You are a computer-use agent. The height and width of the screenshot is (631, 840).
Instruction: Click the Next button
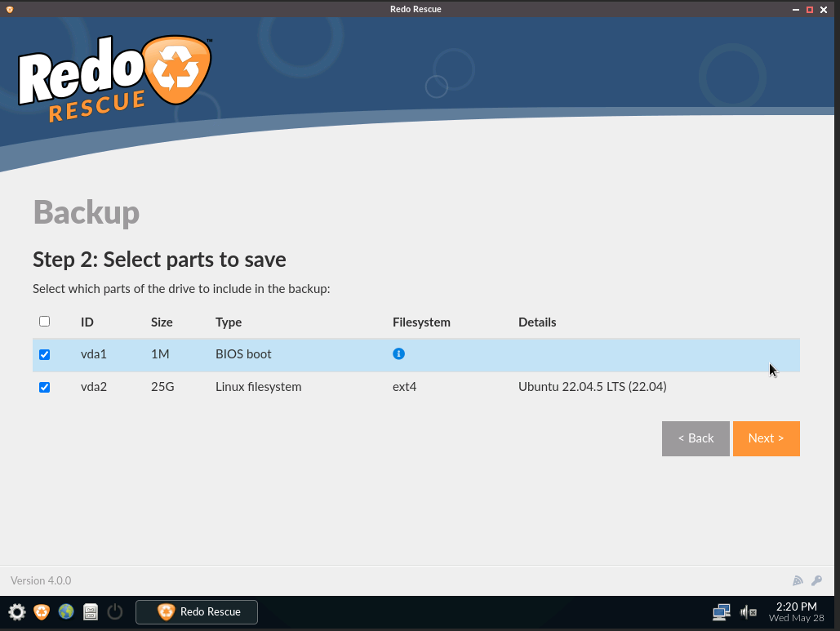click(766, 438)
